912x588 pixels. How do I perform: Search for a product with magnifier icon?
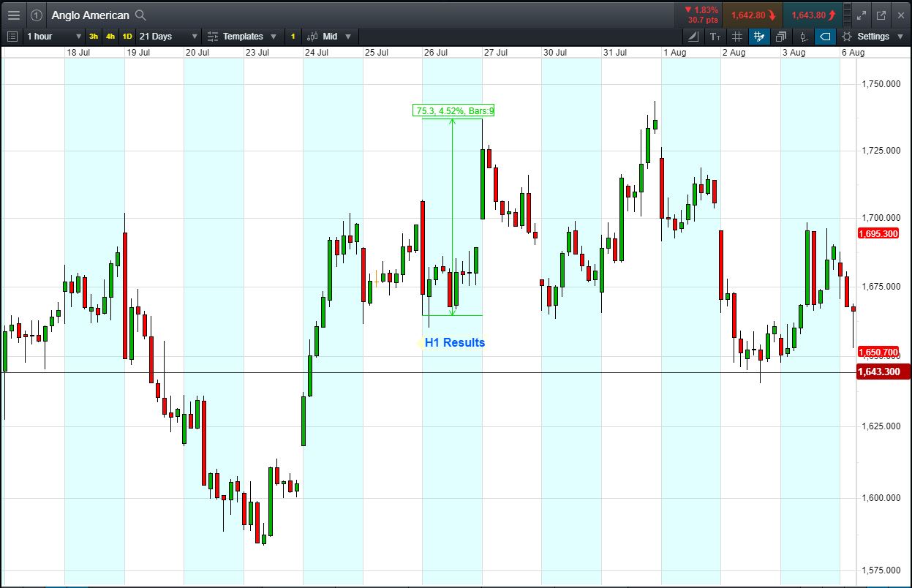pos(140,15)
